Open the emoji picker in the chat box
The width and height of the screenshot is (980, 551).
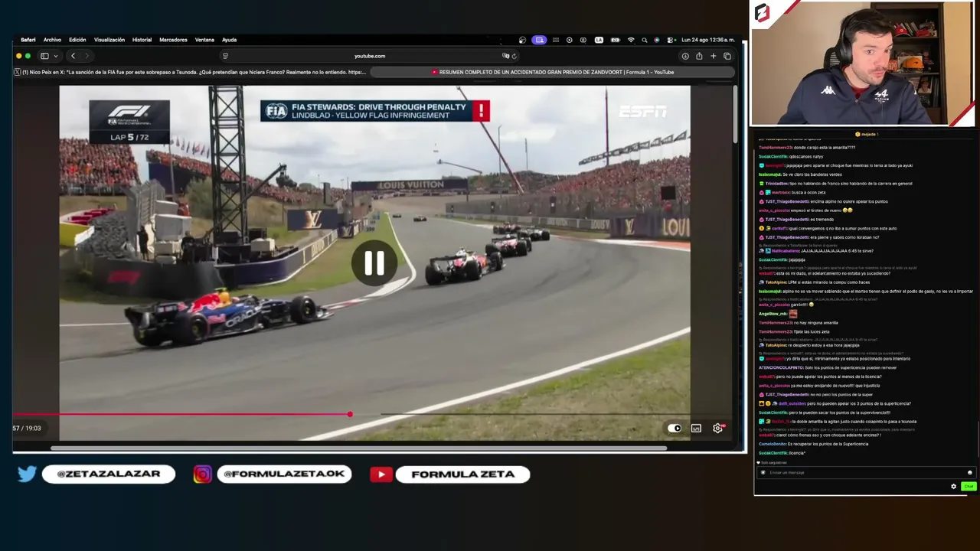[x=969, y=473]
